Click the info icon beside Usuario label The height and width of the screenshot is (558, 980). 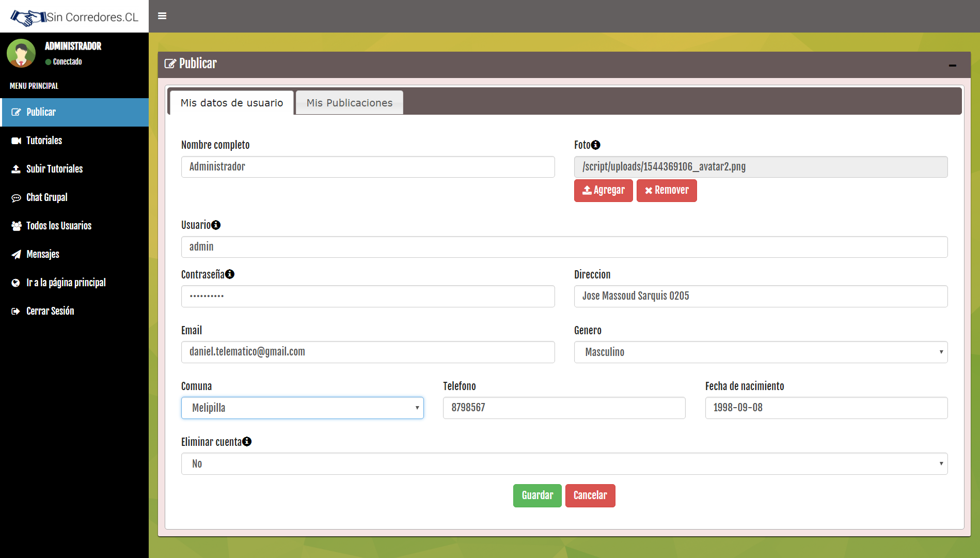(x=216, y=225)
